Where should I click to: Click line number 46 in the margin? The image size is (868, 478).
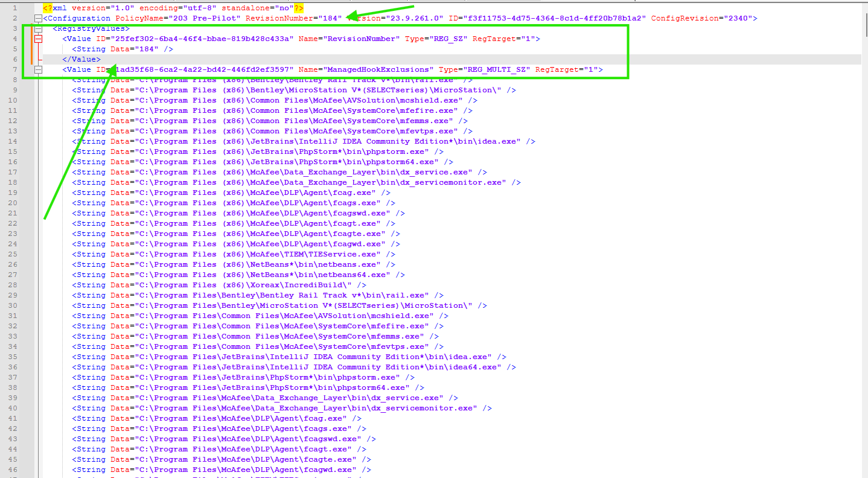pyautogui.click(x=13, y=470)
